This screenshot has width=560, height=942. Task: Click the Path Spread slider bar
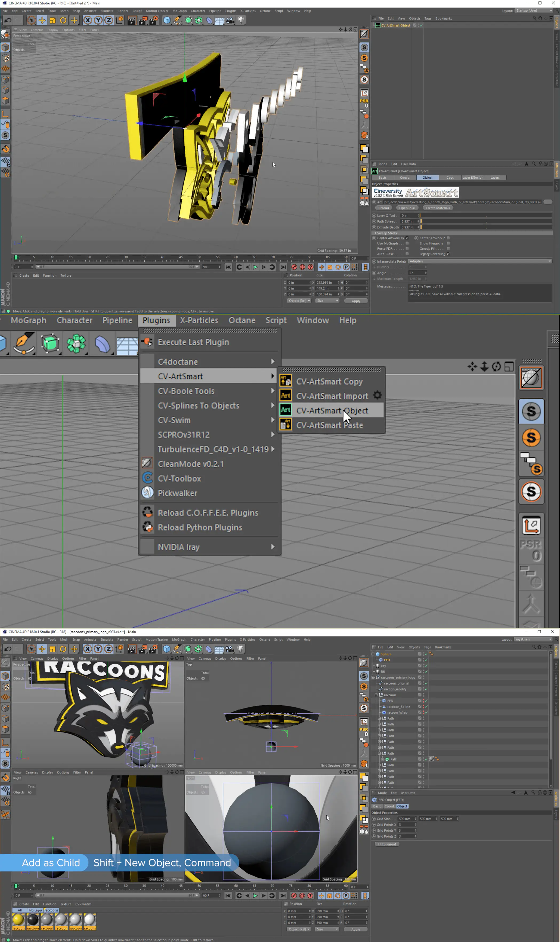pyautogui.click(x=486, y=221)
